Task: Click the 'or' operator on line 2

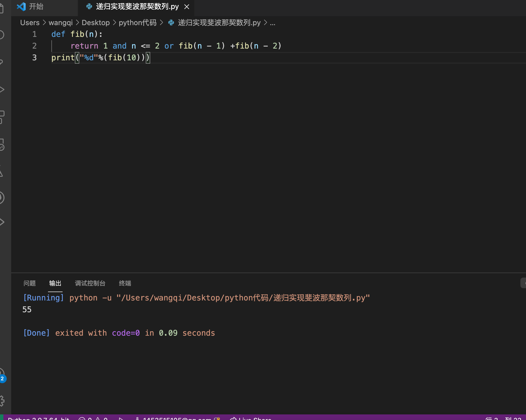Action: (169, 46)
